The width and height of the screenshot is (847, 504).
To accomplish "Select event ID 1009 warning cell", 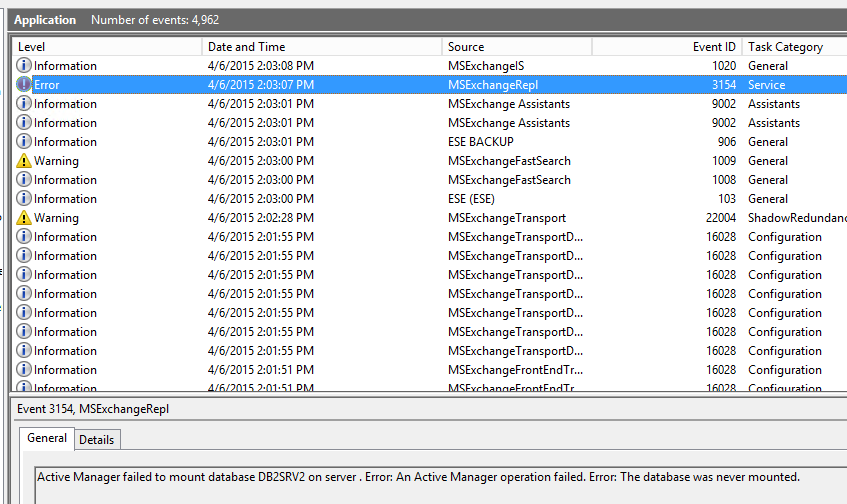I will pos(723,161).
